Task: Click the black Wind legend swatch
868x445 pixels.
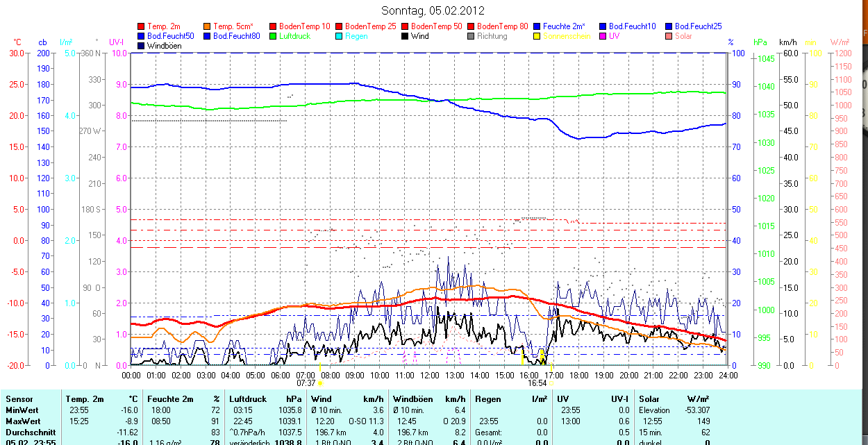Action: (x=405, y=36)
